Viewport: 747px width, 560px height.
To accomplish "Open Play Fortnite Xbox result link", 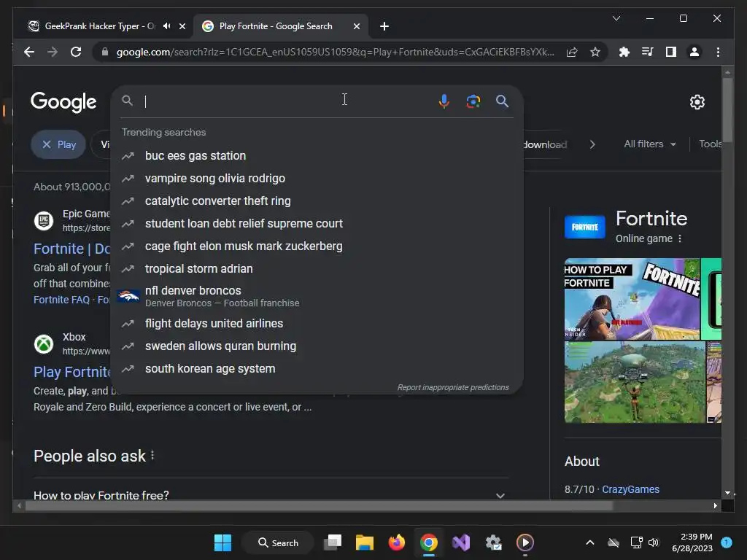I will [x=72, y=372].
